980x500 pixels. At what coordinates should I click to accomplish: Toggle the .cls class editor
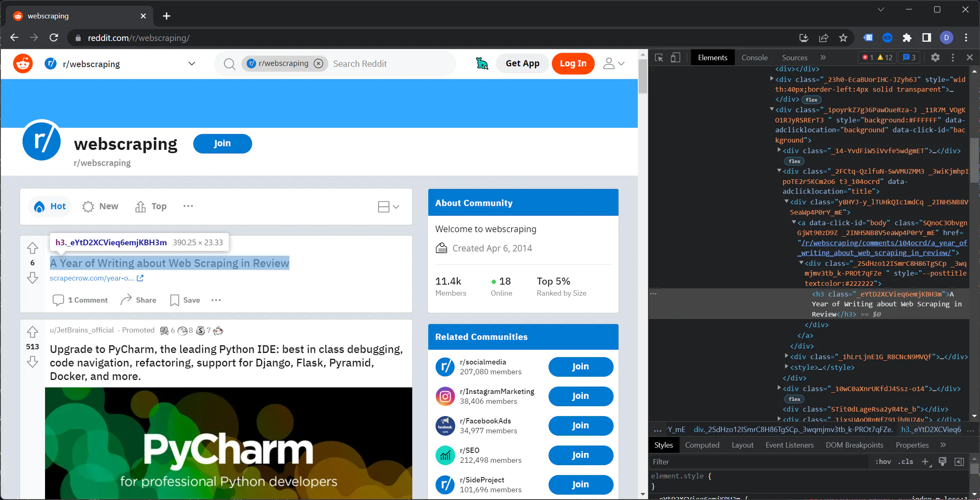pyautogui.click(x=905, y=462)
